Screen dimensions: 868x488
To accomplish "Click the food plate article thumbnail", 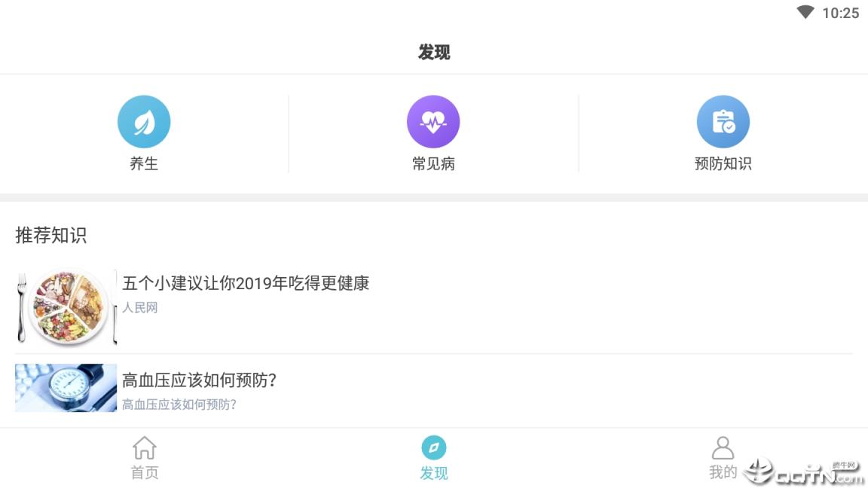I will click(x=66, y=307).
